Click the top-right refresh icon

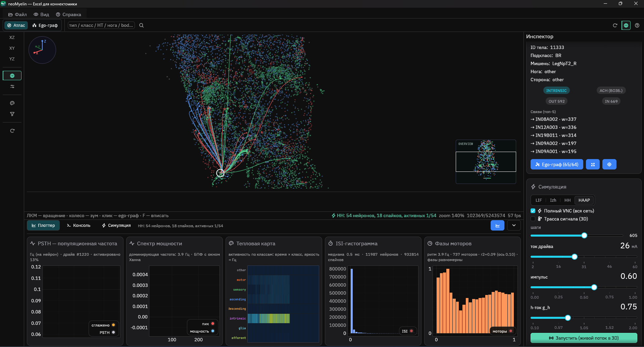[615, 25]
